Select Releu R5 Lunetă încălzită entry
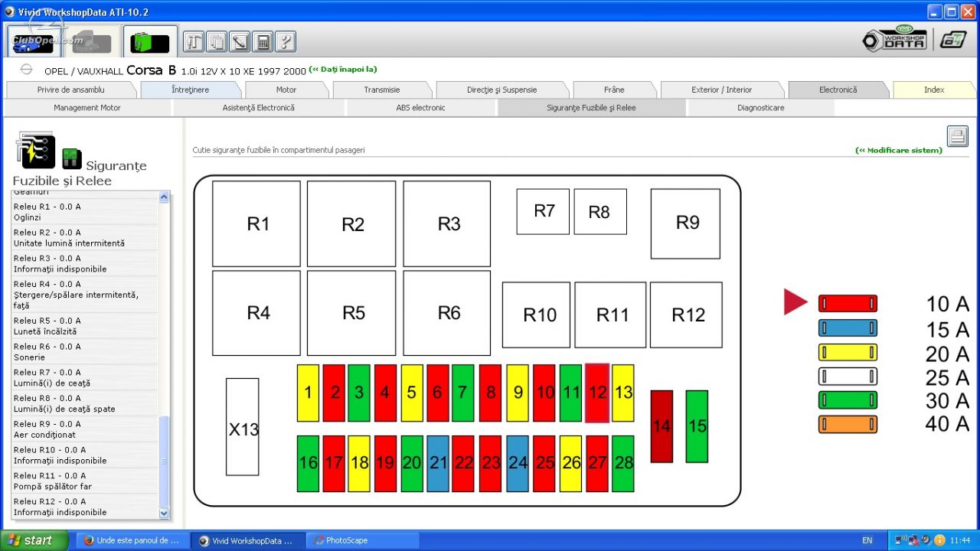The height and width of the screenshot is (551, 980). (x=85, y=326)
